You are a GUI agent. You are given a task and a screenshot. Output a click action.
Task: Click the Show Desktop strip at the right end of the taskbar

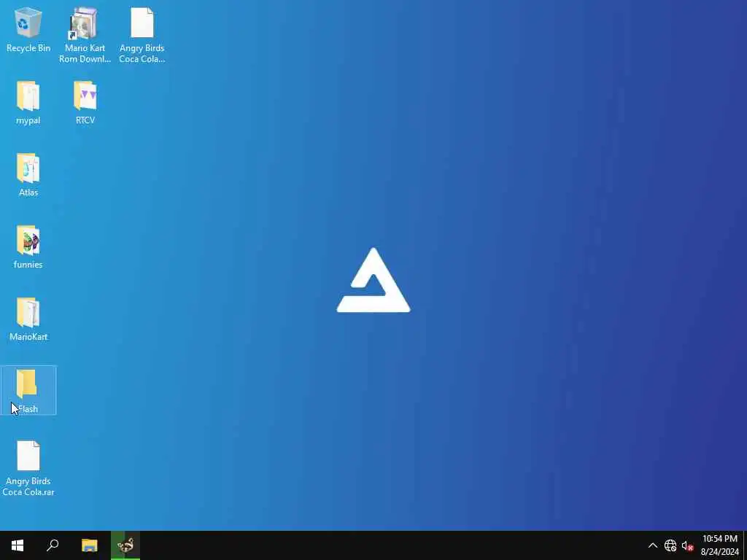coord(745,545)
